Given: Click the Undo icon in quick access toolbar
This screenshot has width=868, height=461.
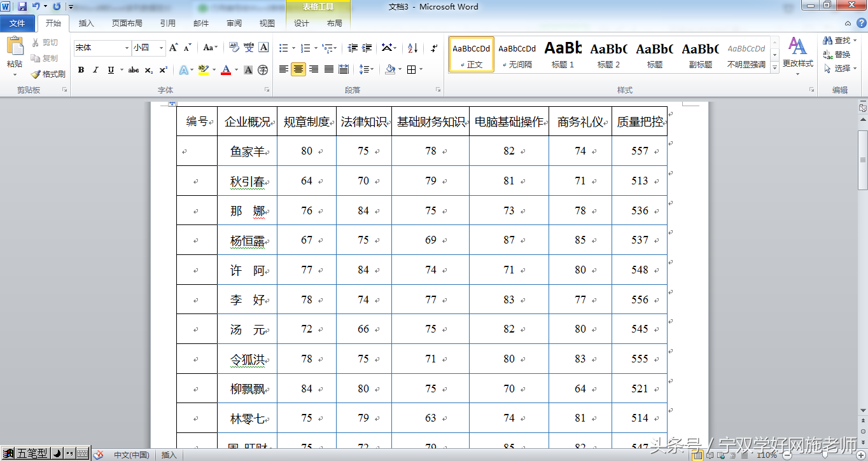Looking at the screenshot, I should pos(36,6).
